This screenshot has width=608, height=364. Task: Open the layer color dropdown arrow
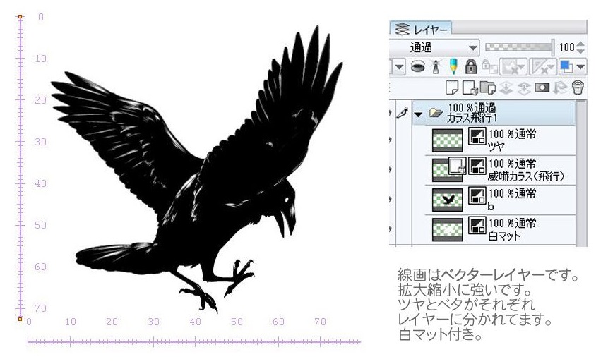pyautogui.click(x=580, y=67)
